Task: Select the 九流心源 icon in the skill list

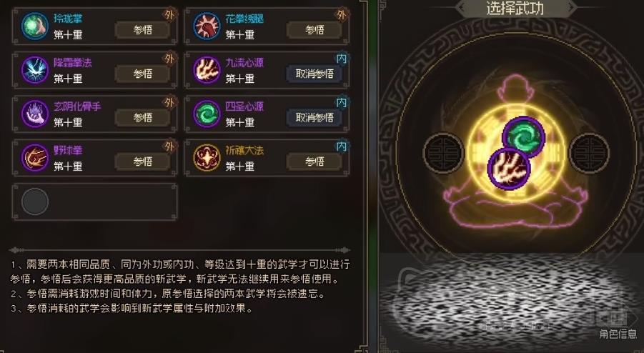Action: pos(207,70)
